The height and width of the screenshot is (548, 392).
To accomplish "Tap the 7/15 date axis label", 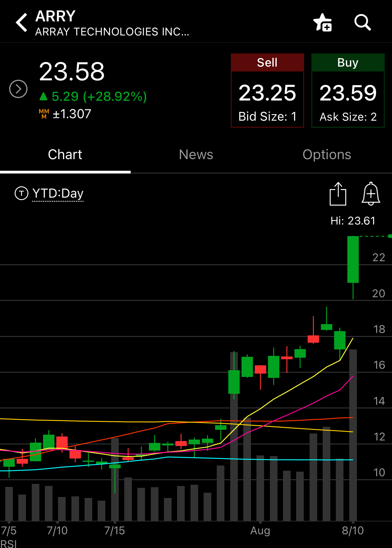I will (114, 531).
